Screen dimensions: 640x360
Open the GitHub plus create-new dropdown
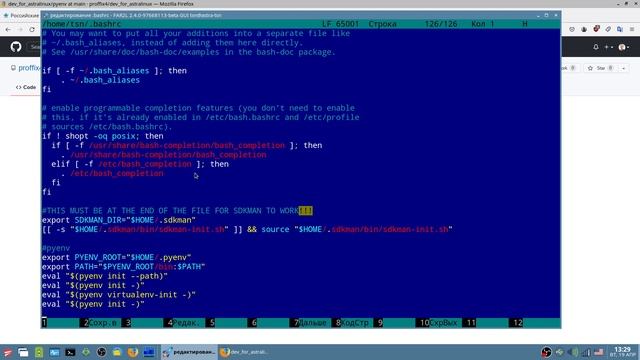609,47
